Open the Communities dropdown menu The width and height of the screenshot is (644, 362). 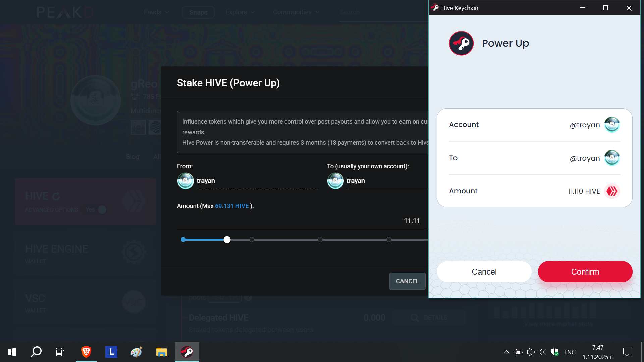296,12
